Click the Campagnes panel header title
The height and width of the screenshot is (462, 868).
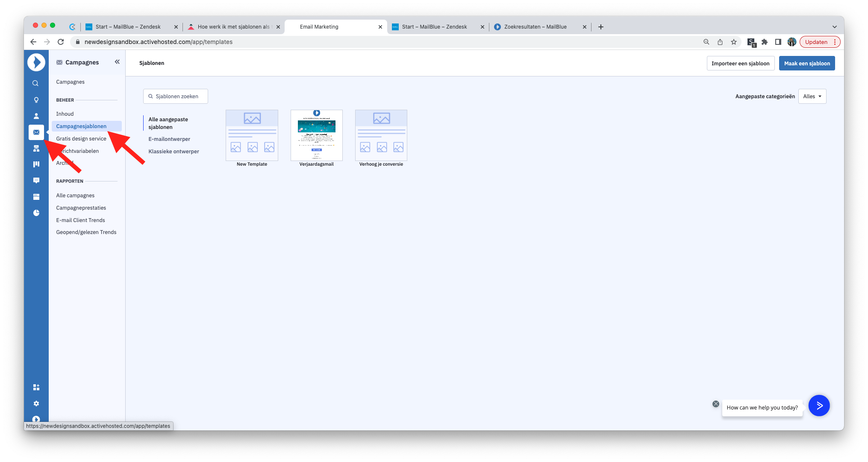(x=82, y=62)
